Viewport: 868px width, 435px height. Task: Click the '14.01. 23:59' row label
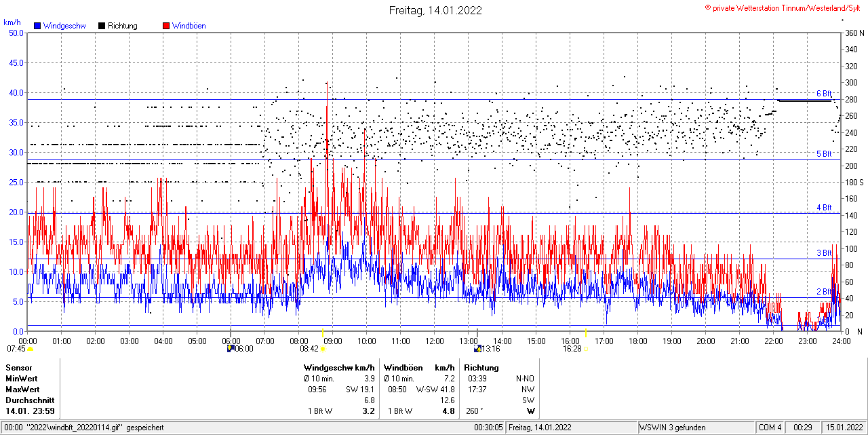click(x=31, y=411)
